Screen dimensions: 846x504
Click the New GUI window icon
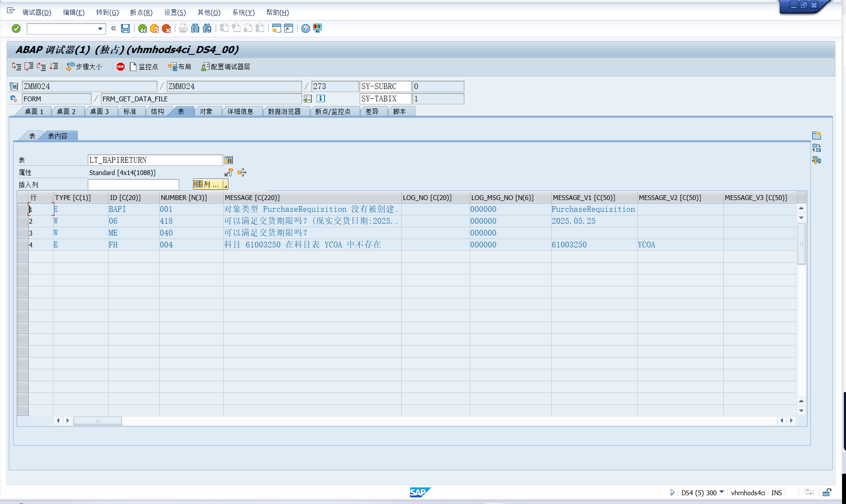(276, 29)
